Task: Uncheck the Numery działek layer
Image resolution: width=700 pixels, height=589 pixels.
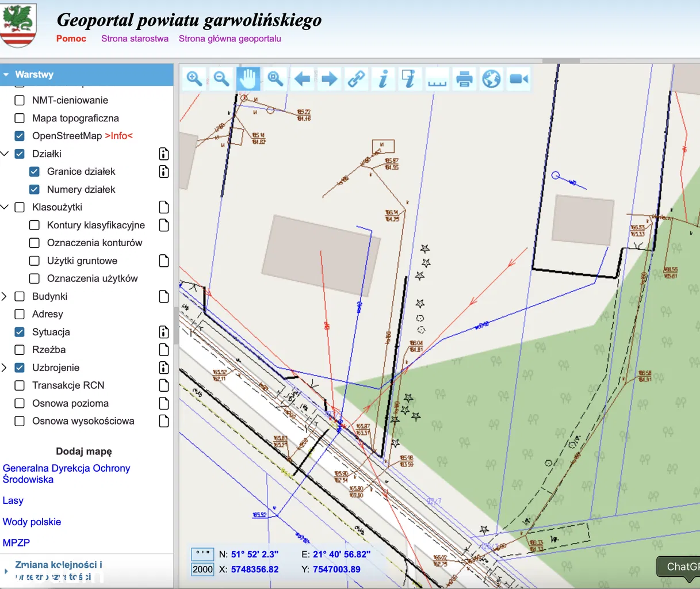Action: coord(35,189)
